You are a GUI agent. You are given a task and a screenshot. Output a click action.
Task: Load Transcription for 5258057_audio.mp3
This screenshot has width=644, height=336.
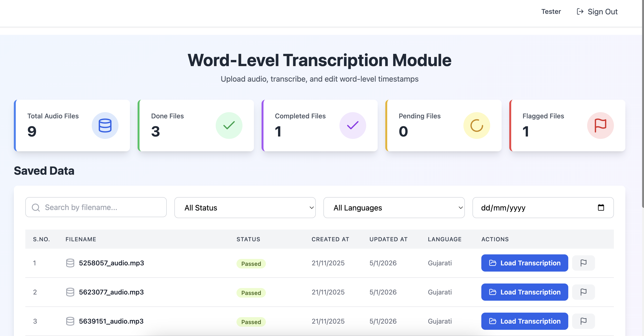525,263
